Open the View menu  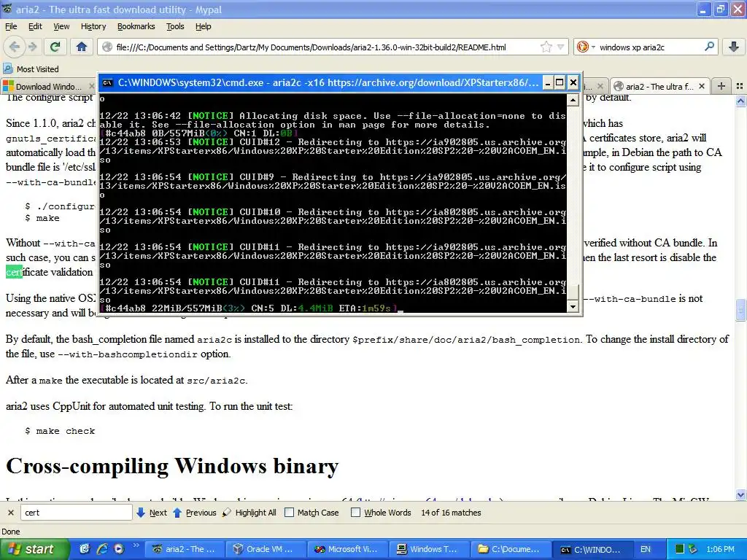[x=61, y=26]
